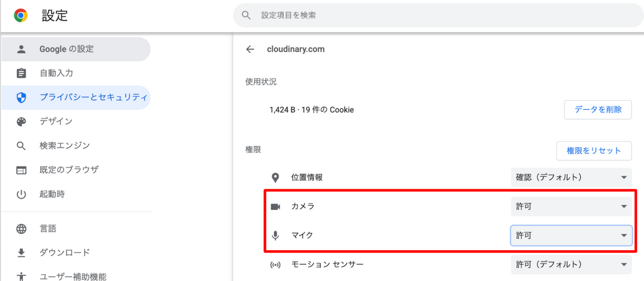Click the 権限をリセット button
This screenshot has height=281, width=644.
click(x=594, y=151)
